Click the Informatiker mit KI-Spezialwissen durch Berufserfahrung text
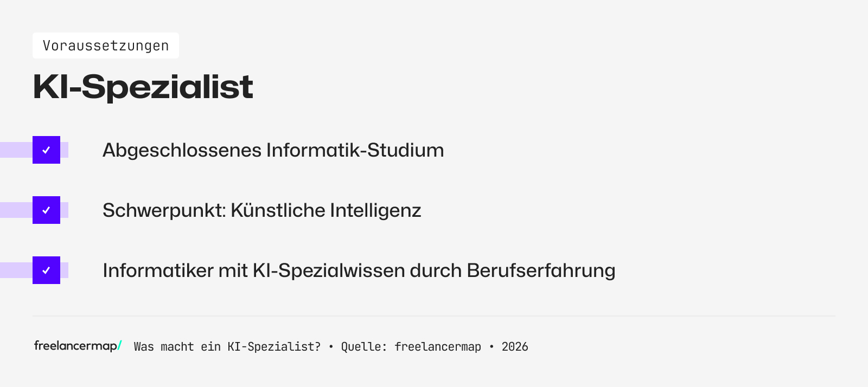868x387 pixels. pos(359,270)
